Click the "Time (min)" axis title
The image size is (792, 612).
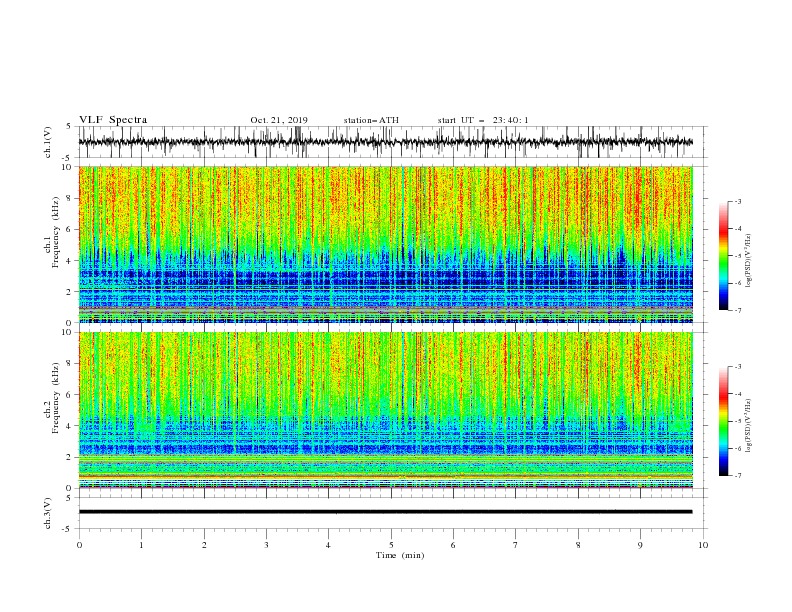coord(400,555)
